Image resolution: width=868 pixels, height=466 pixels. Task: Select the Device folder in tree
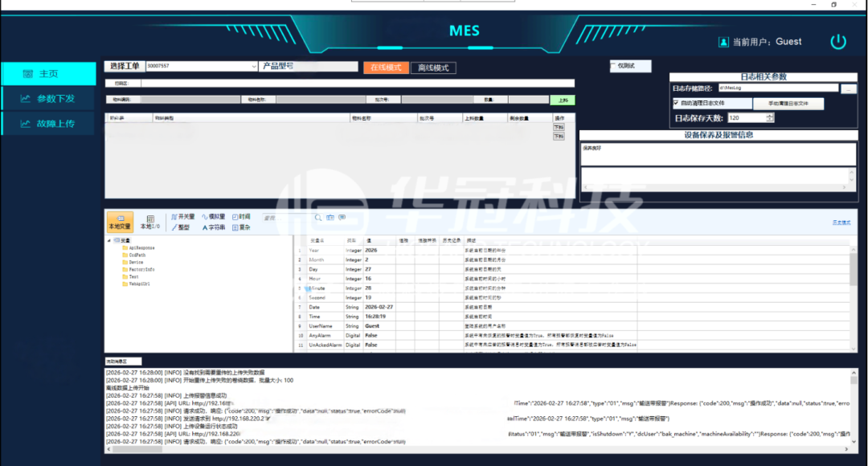pos(136,262)
